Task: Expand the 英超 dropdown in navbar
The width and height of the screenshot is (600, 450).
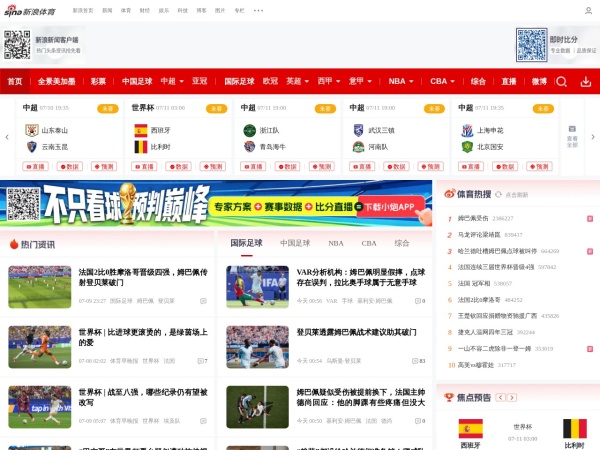Action: point(307,82)
